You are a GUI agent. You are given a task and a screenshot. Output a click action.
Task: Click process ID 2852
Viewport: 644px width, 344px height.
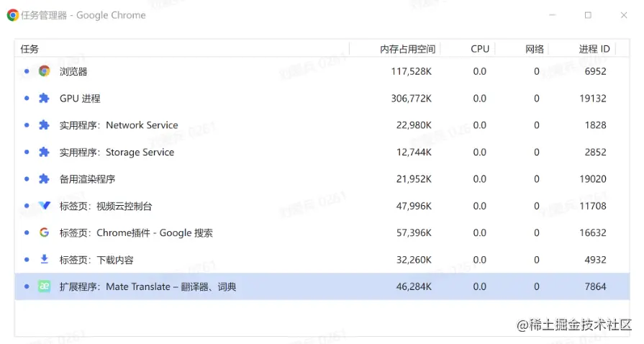coord(596,153)
